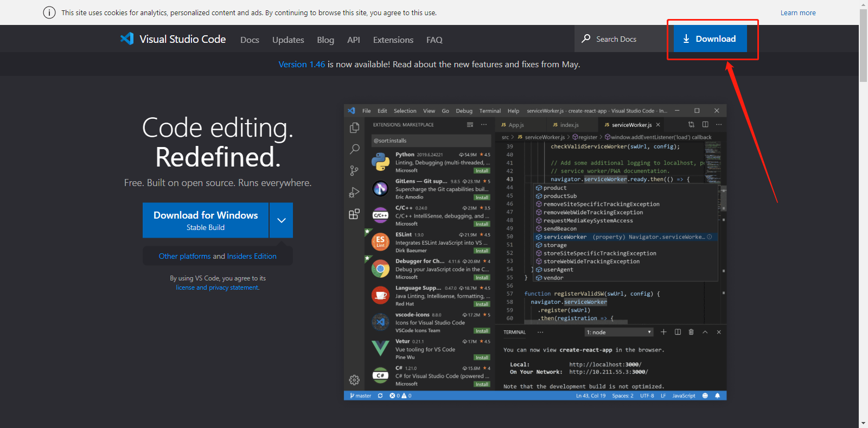The height and width of the screenshot is (428, 868).
Task: Switch to the index.js editor tab
Action: pos(566,125)
